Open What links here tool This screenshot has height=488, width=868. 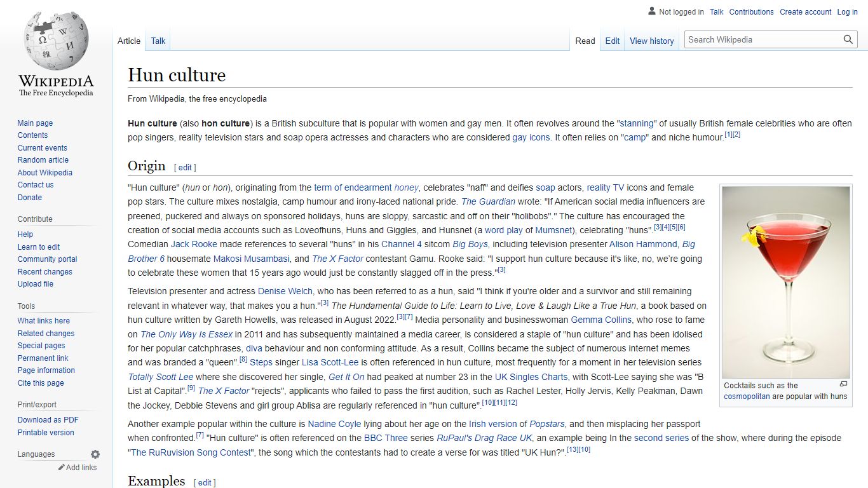click(x=43, y=321)
